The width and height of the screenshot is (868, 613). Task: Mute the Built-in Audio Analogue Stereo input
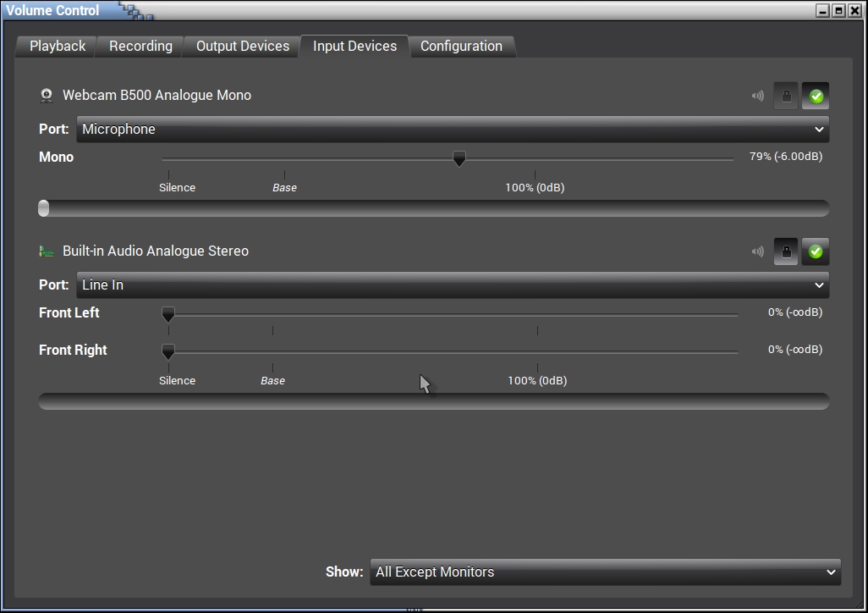click(758, 251)
